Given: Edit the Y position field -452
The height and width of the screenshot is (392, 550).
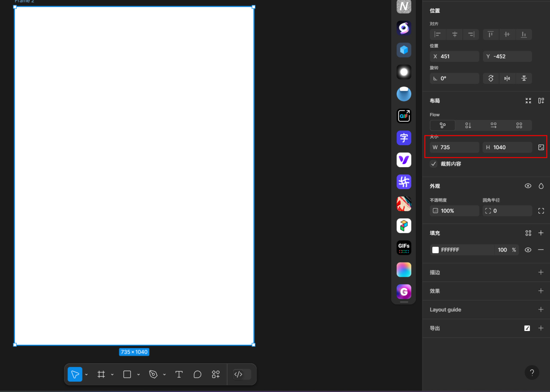Looking at the screenshot, I should [507, 56].
